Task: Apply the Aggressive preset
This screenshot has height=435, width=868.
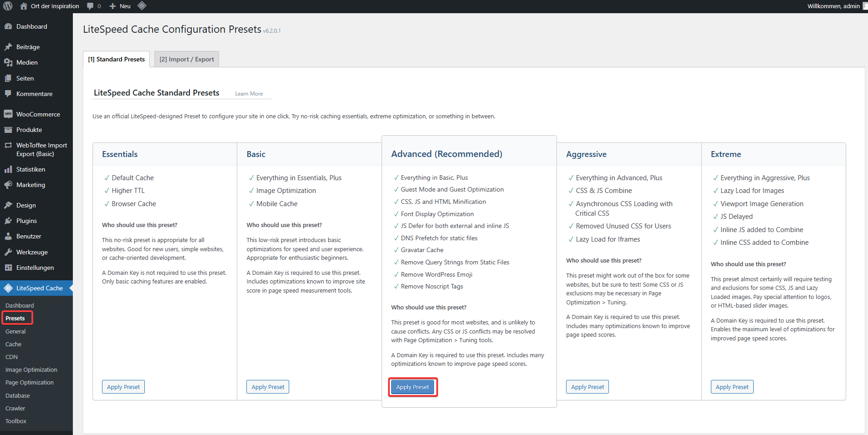Action: point(587,387)
